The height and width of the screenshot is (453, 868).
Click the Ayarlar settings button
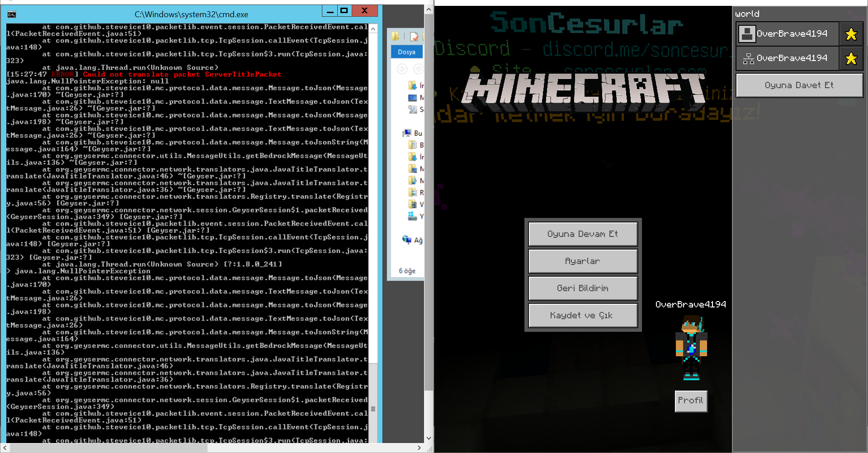pos(583,261)
